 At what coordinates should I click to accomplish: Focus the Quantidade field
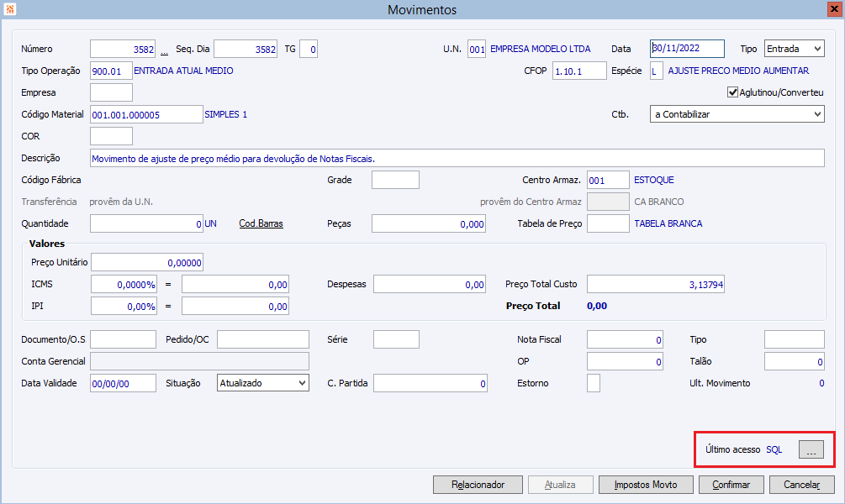tap(146, 223)
